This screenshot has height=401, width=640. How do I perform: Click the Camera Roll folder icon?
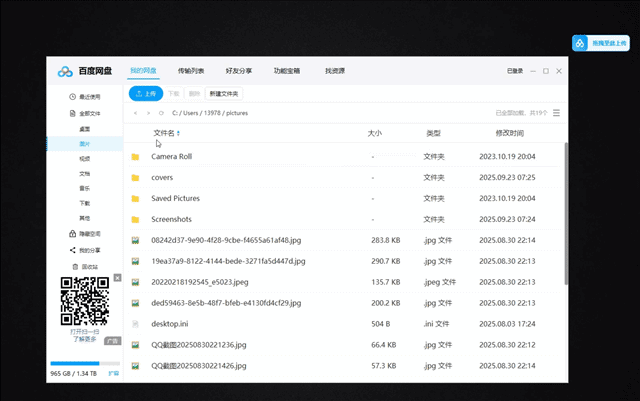coord(135,157)
